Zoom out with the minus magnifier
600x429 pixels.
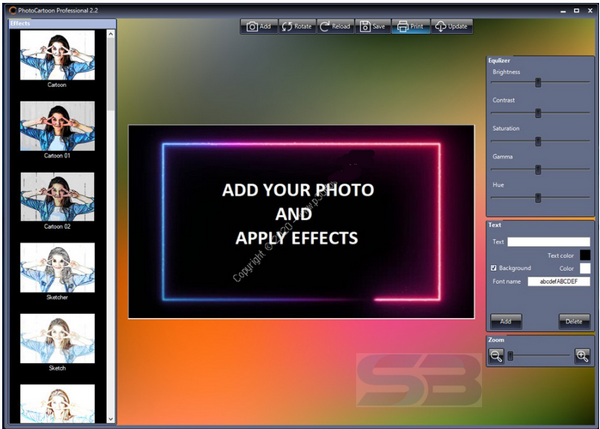click(x=496, y=356)
